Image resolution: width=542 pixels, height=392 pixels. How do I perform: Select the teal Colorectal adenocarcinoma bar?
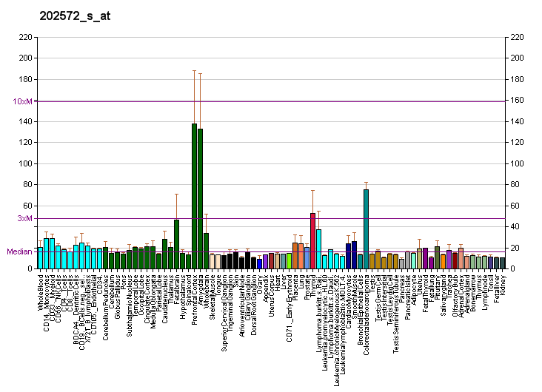click(366, 229)
